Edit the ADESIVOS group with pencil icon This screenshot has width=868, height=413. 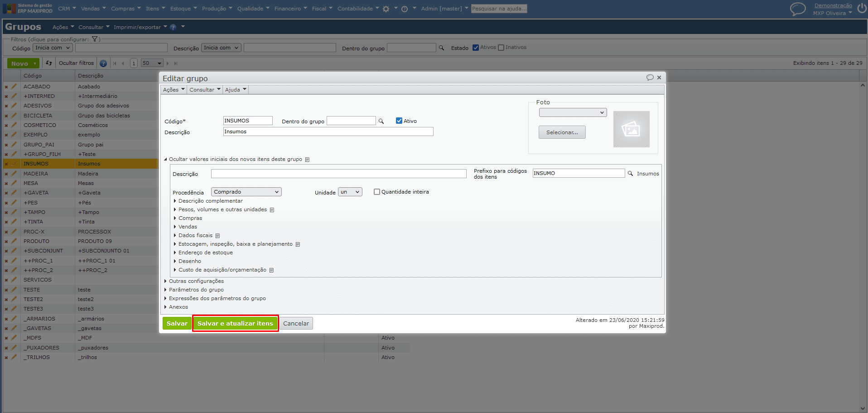[x=14, y=106]
